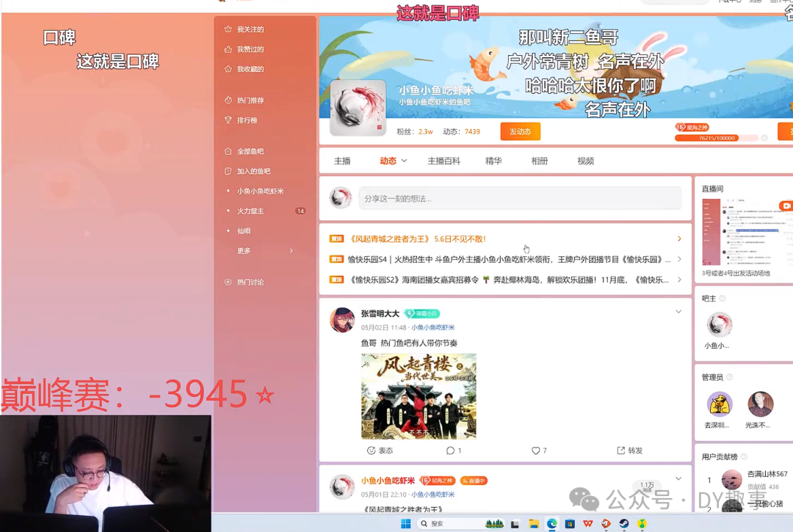Image resolution: width=793 pixels, height=532 pixels.
Task: Open 热门讨论 in the sidebar
Action: click(x=245, y=282)
